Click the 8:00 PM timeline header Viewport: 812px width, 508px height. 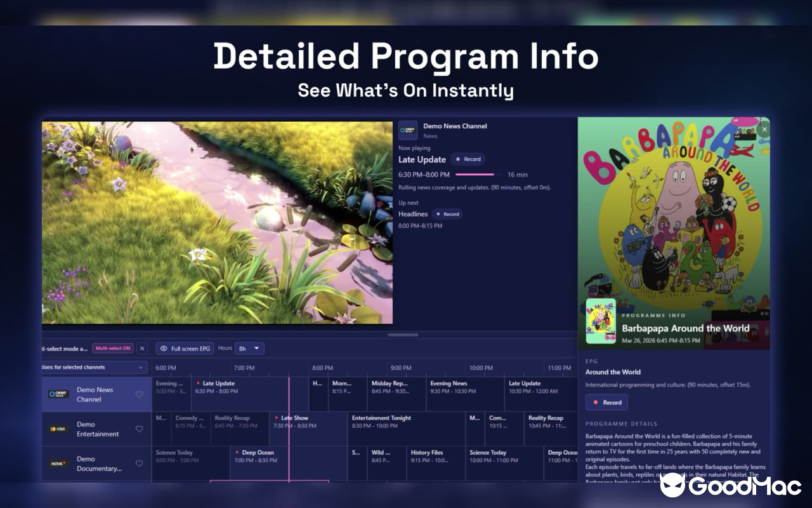click(322, 368)
